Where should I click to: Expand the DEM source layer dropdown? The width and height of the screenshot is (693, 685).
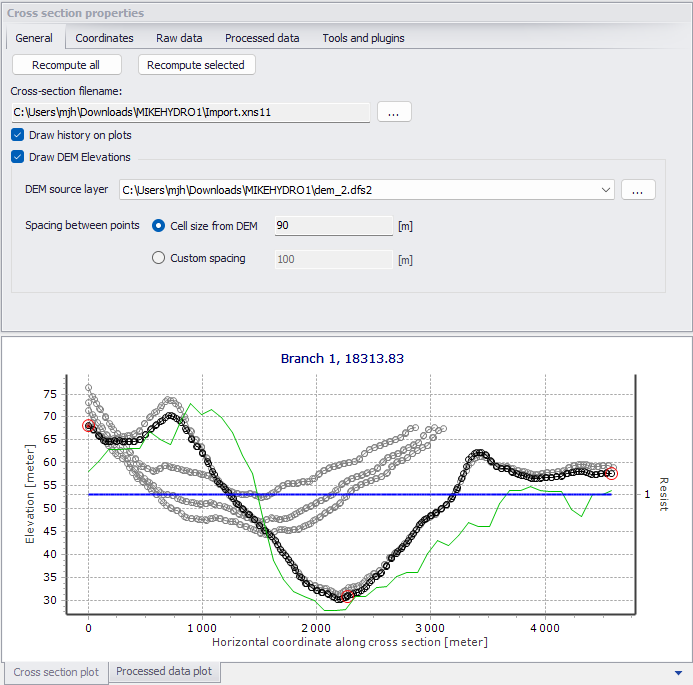pyautogui.click(x=605, y=190)
